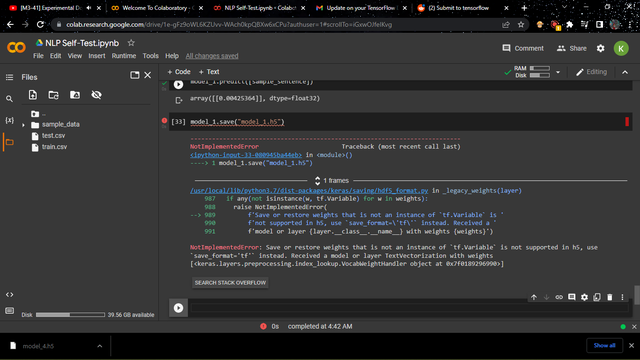Select the Files folder sidebar icon
The image size is (640, 360).
9,142
